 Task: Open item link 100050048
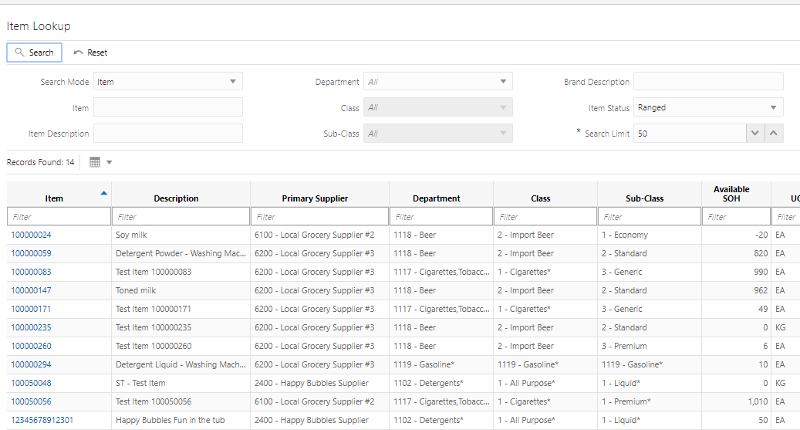click(x=31, y=383)
